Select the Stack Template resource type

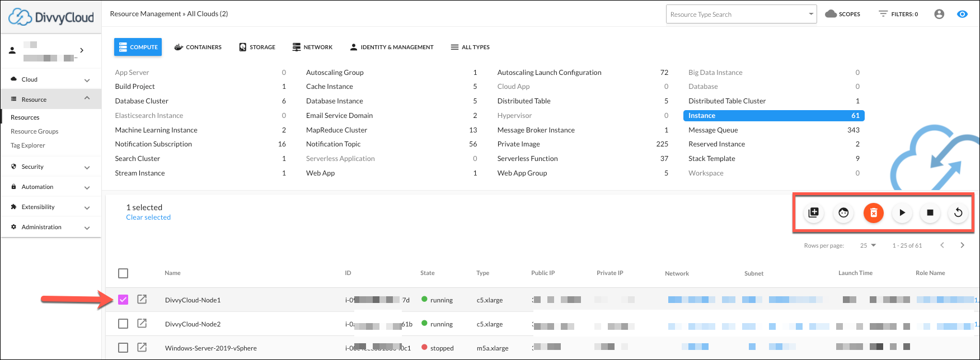(x=712, y=158)
